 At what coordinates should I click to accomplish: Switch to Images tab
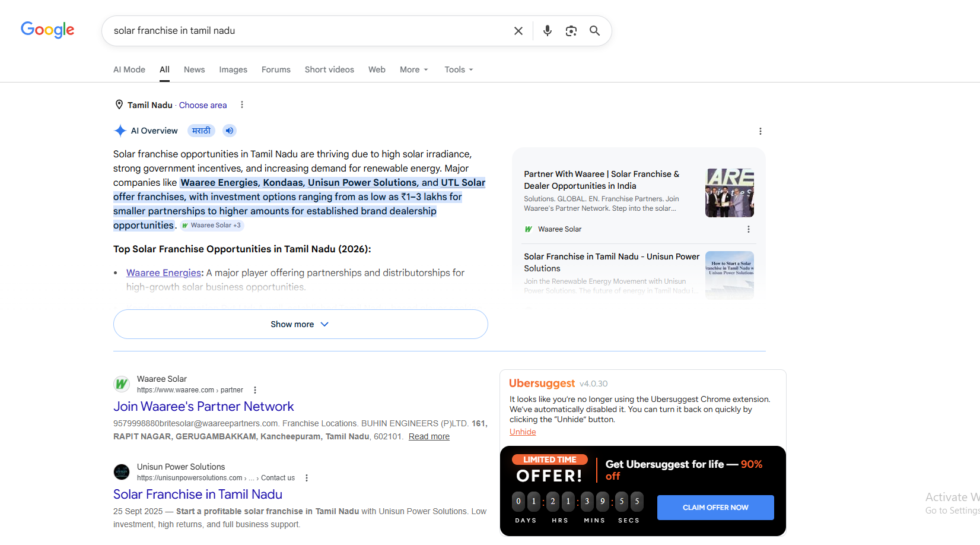pos(233,69)
